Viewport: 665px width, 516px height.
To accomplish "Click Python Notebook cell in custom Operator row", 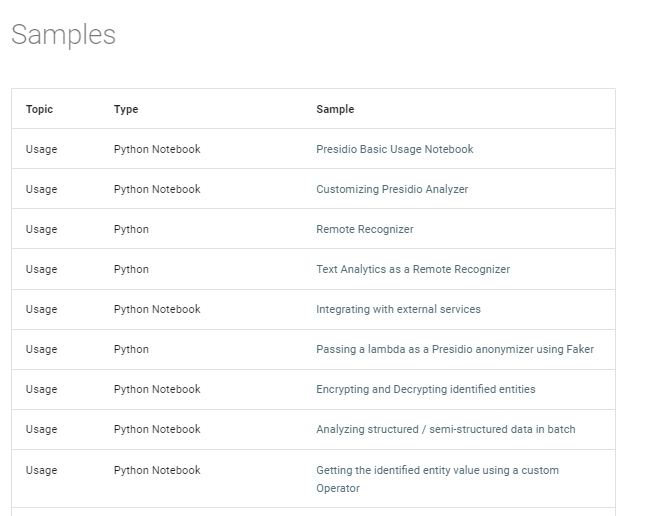I will (x=157, y=470).
